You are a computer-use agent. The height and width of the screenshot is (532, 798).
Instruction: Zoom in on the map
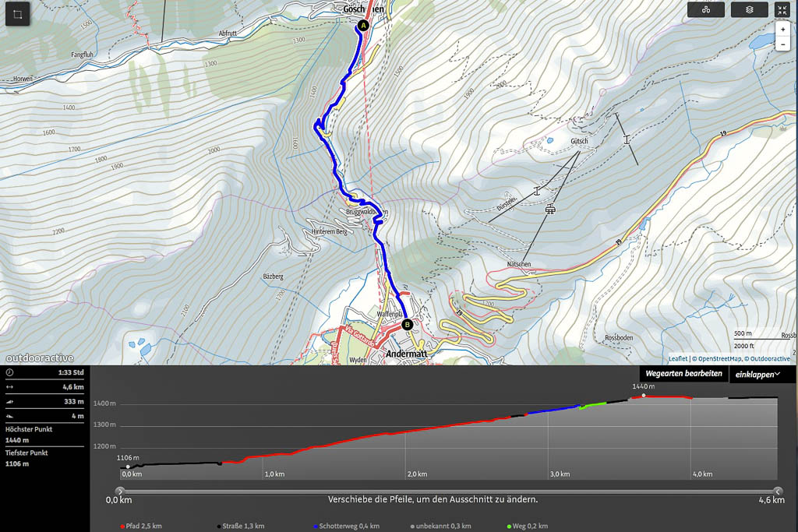coord(782,30)
